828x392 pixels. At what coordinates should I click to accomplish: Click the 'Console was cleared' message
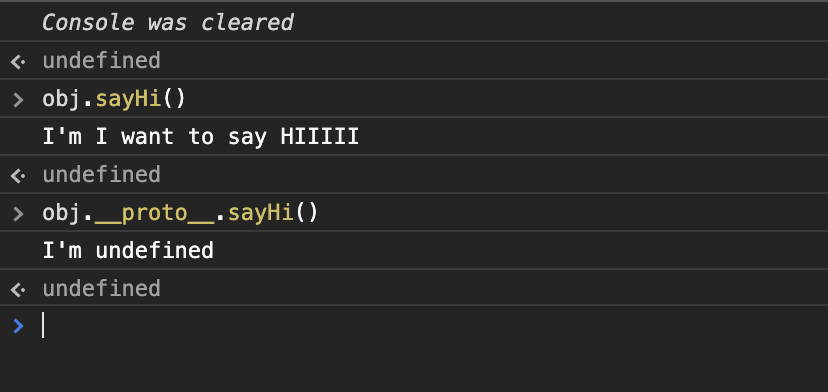pyautogui.click(x=168, y=23)
